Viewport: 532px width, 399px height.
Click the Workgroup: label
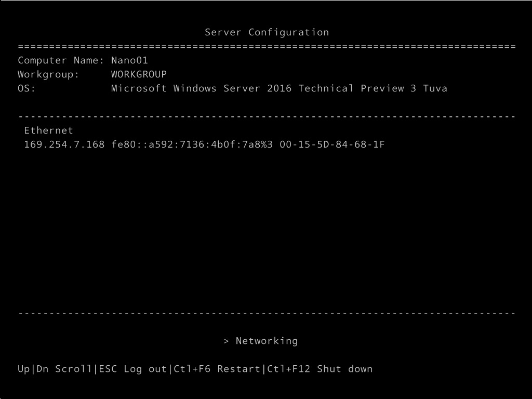point(48,75)
